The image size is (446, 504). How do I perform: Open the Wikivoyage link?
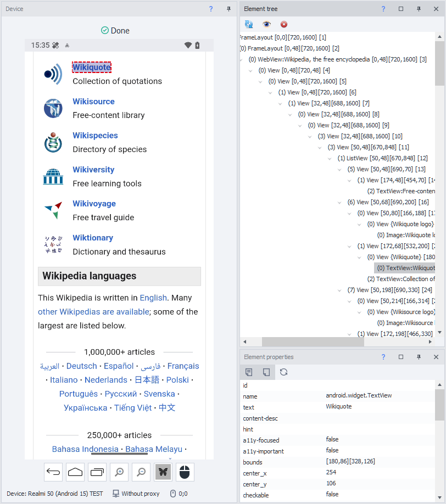point(94,204)
